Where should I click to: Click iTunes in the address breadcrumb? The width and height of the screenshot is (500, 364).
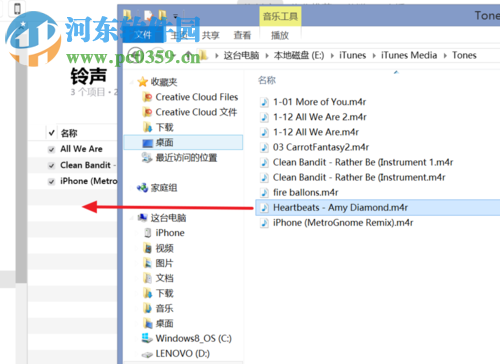pyautogui.click(x=352, y=55)
